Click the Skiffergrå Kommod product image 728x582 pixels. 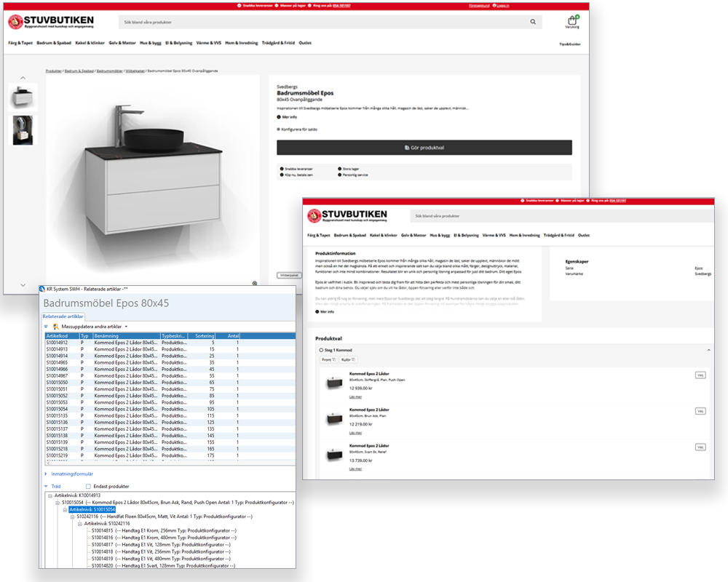coord(334,383)
